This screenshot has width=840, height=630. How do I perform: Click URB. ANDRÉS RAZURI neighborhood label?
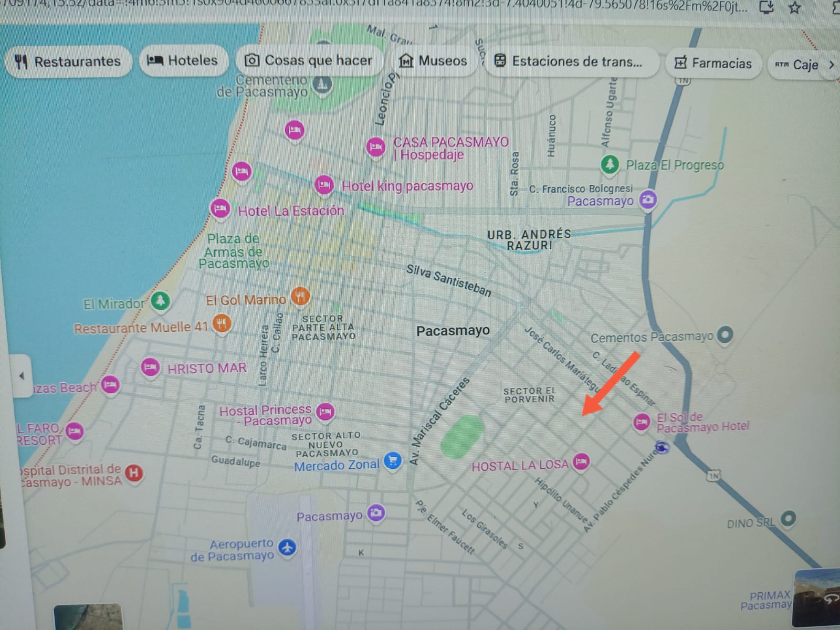(529, 239)
